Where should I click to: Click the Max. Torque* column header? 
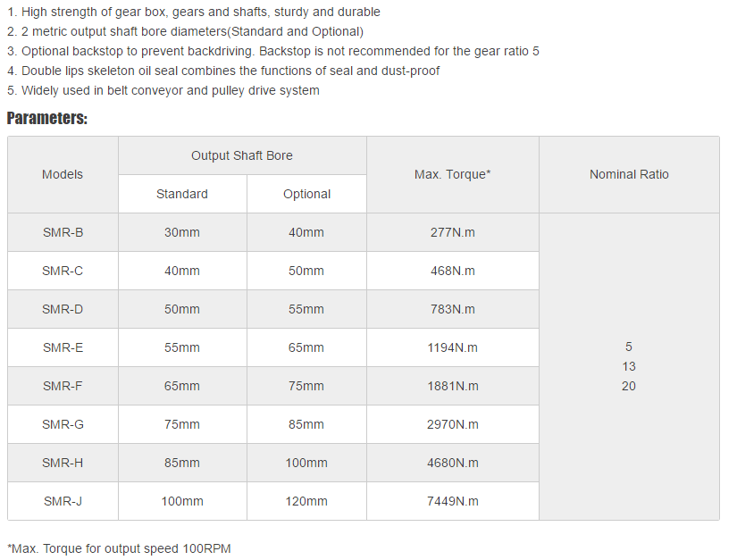click(x=452, y=174)
